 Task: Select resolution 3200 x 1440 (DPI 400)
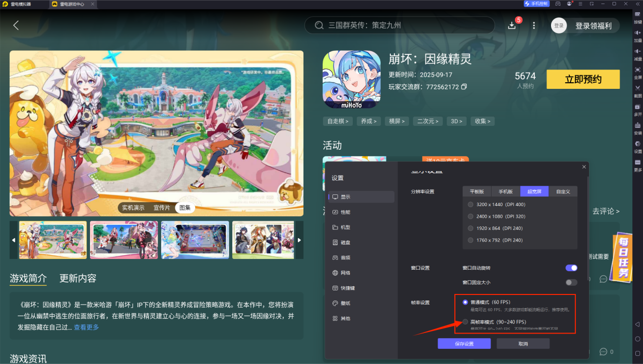tap(471, 204)
